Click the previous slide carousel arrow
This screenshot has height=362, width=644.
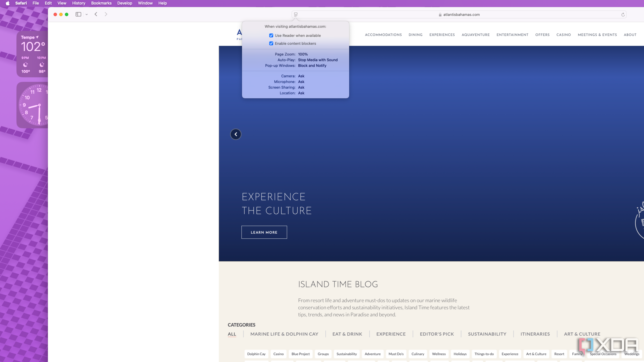click(235, 134)
